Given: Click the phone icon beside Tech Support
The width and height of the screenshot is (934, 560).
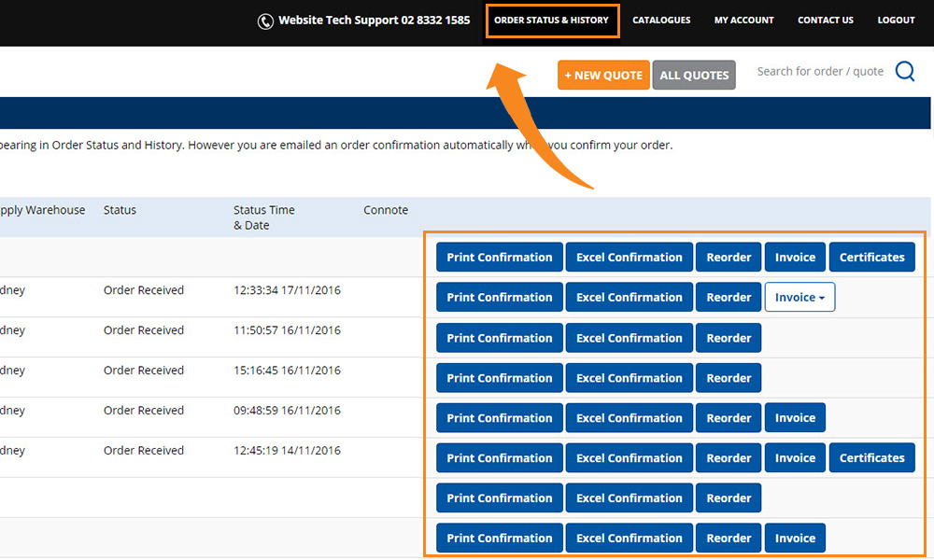Looking at the screenshot, I should click(265, 21).
